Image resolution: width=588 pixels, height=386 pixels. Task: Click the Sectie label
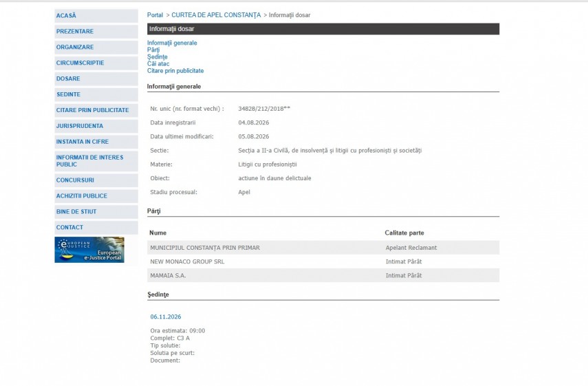pos(160,151)
